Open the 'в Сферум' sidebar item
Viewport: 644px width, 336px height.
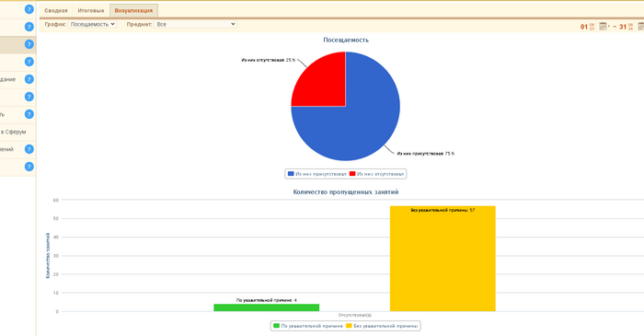[x=13, y=132]
